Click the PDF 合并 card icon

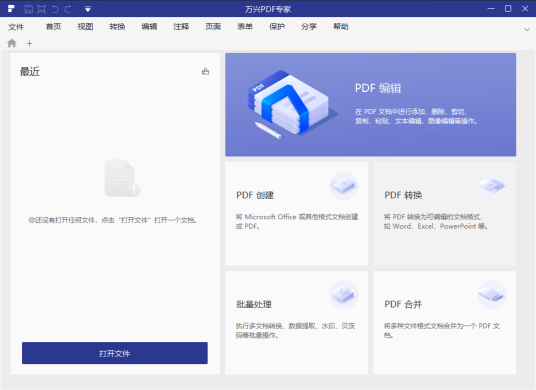(x=492, y=295)
